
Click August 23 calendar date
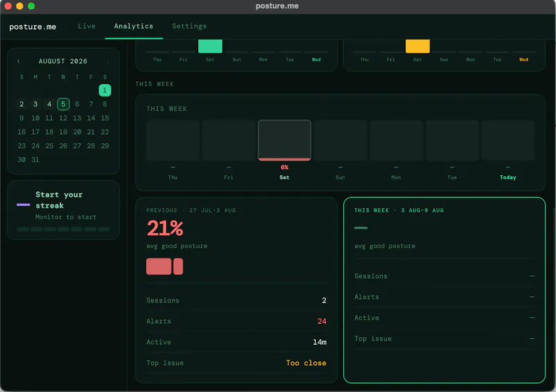(22, 146)
